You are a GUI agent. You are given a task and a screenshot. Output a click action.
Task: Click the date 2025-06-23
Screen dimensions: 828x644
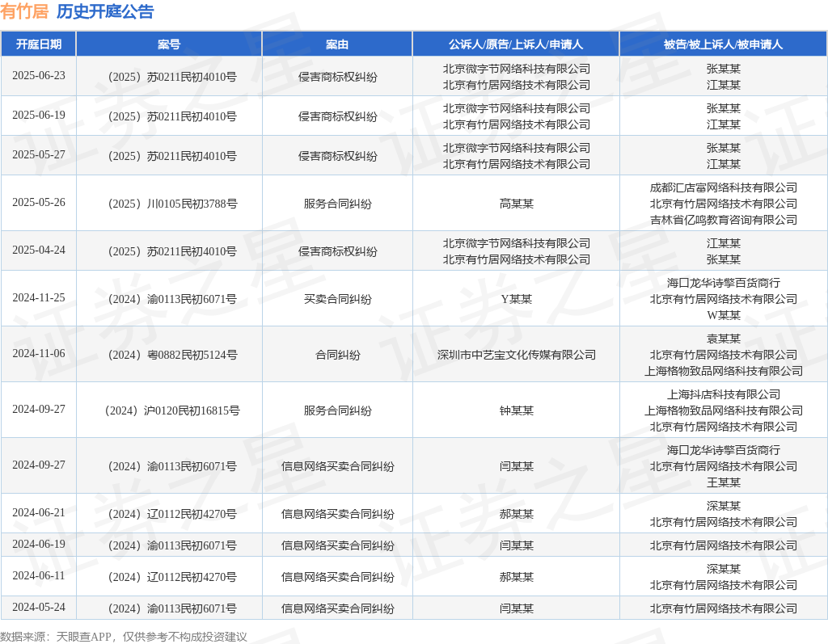tap(39, 75)
